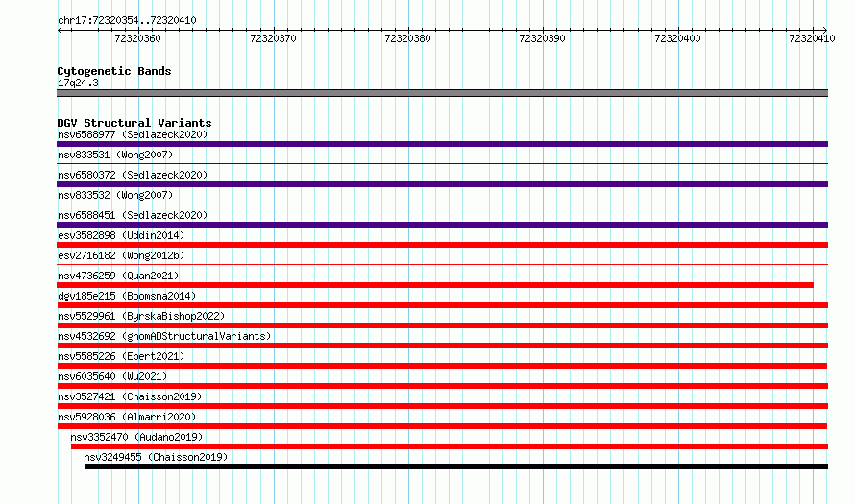Click ruler position 72320370

click(x=273, y=38)
